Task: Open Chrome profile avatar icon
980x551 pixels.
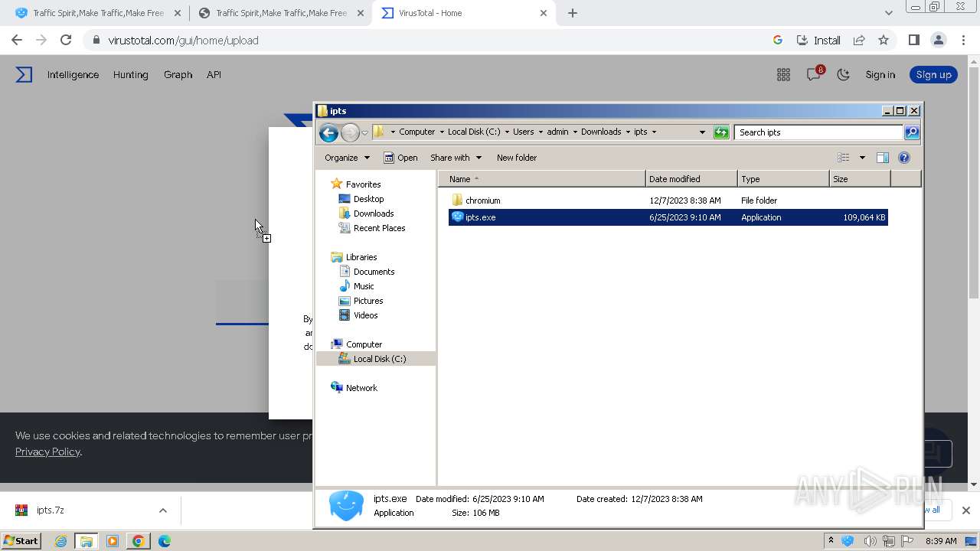Action: coord(938,40)
